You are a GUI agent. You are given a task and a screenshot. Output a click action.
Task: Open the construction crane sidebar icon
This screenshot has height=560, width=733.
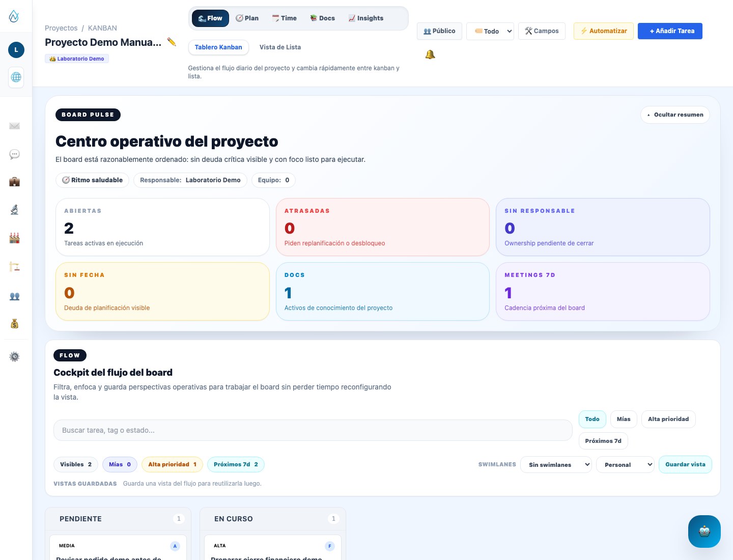15,266
